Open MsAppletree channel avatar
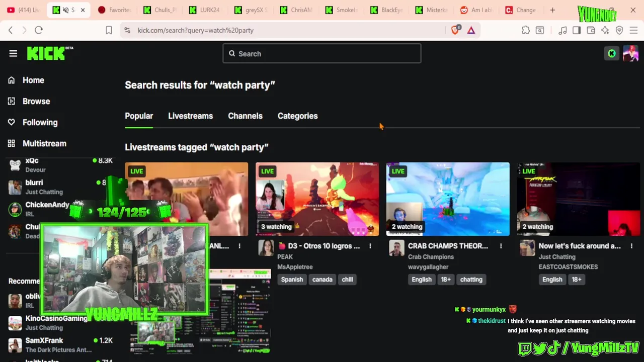The image size is (644, 362). point(266,248)
